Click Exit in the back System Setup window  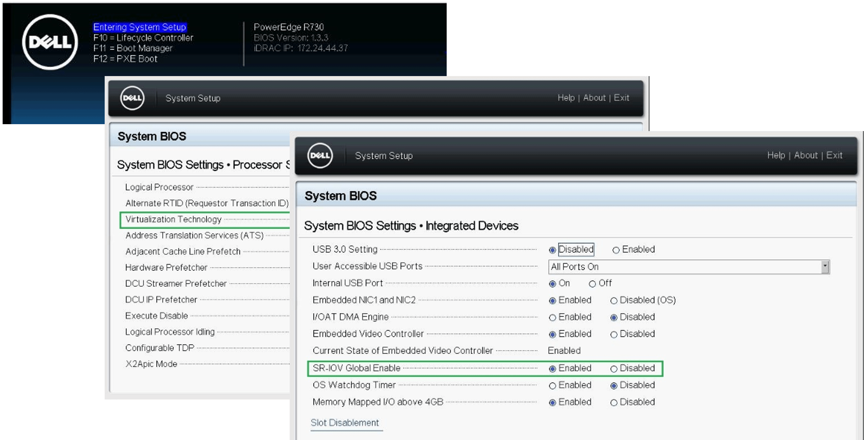621,98
